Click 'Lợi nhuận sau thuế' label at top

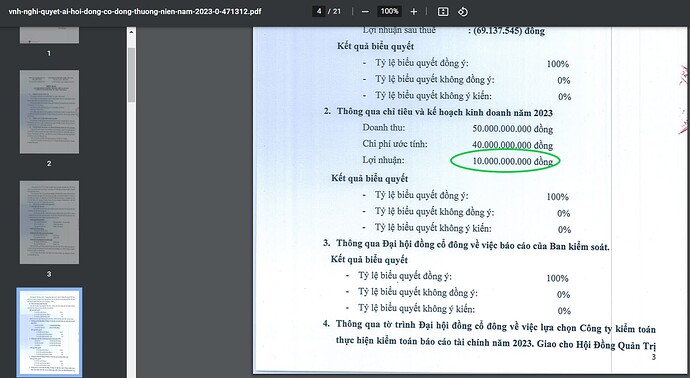click(399, 30)
